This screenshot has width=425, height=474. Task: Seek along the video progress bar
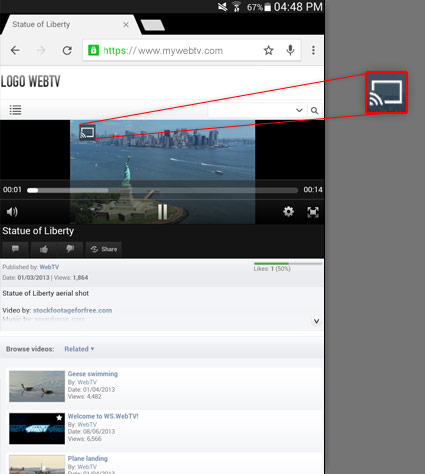162,190
